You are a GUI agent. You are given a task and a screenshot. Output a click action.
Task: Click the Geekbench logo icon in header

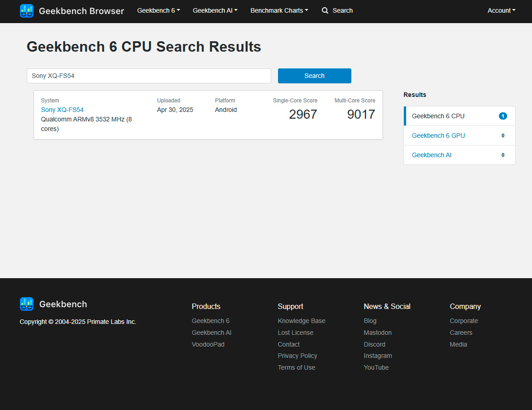coord(26,11)
